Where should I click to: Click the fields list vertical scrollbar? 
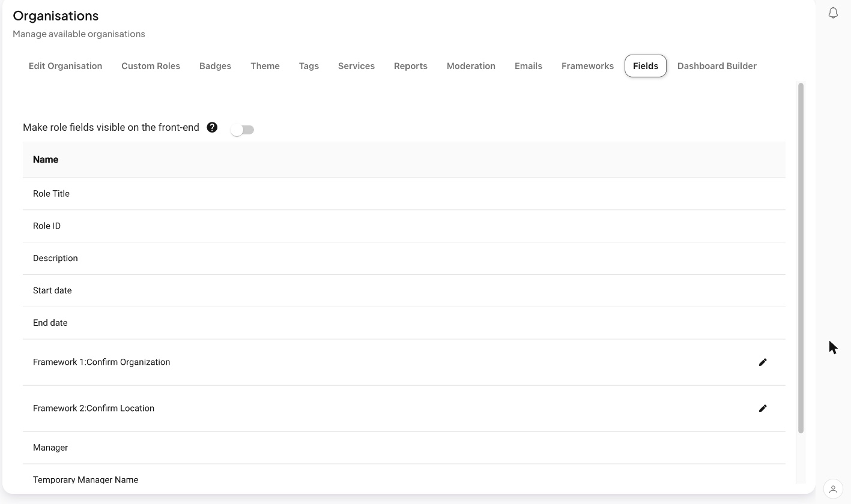point(801,258)
